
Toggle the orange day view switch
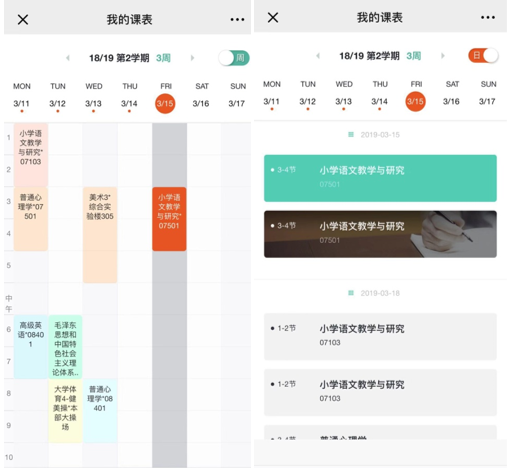click(x=484, y=56)
